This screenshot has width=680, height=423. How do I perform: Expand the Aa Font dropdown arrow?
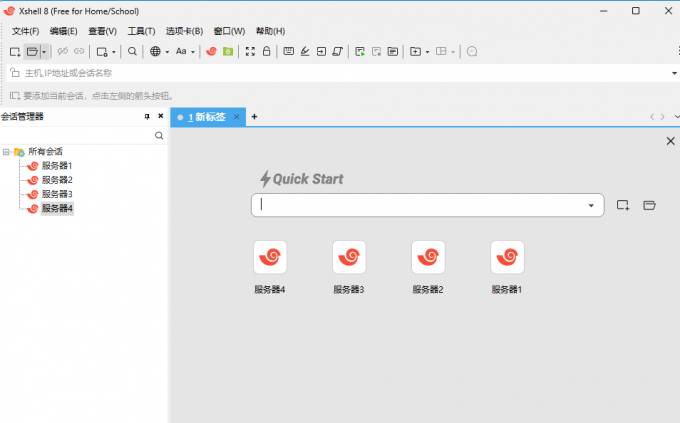[193, 52]
